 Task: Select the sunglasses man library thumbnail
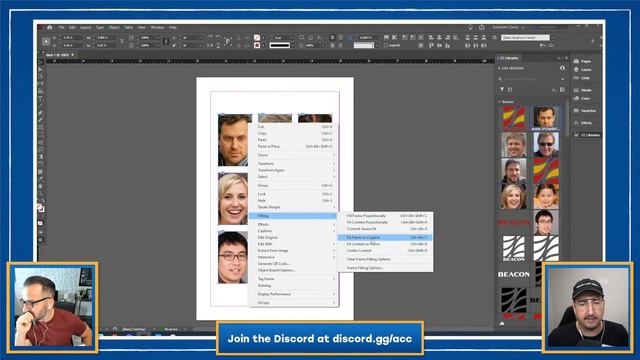click(x=546, y=144)
